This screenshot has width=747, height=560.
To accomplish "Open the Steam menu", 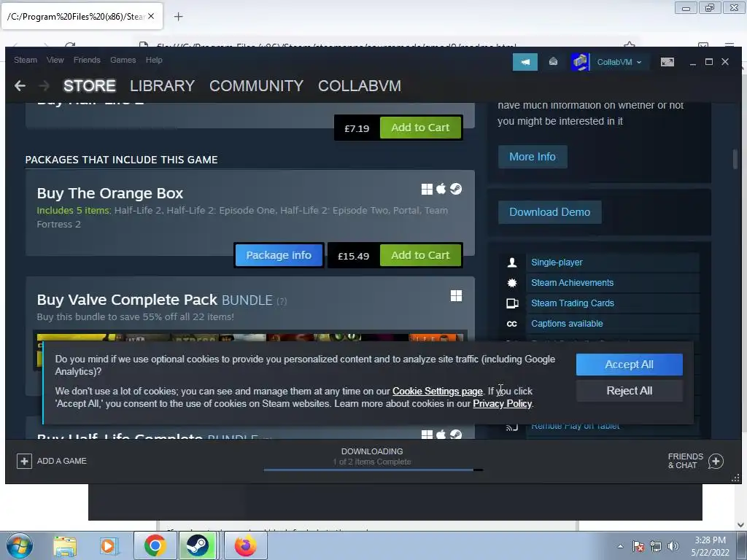I will click(26, 60).
